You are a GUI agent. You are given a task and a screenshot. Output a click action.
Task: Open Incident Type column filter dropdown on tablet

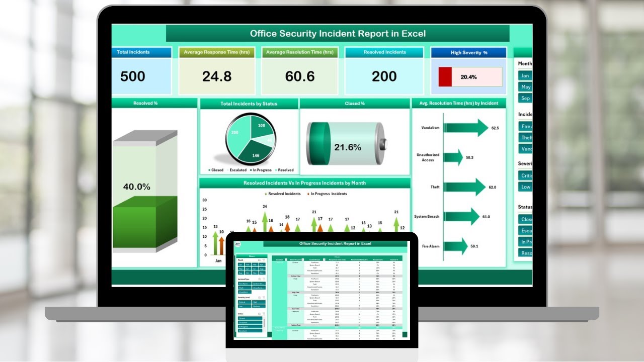(324, 259)
